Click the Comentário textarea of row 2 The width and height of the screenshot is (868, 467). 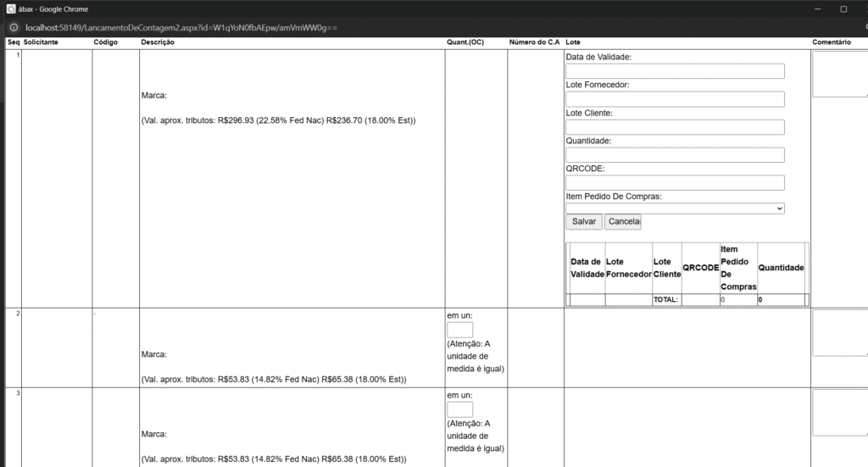839,333
